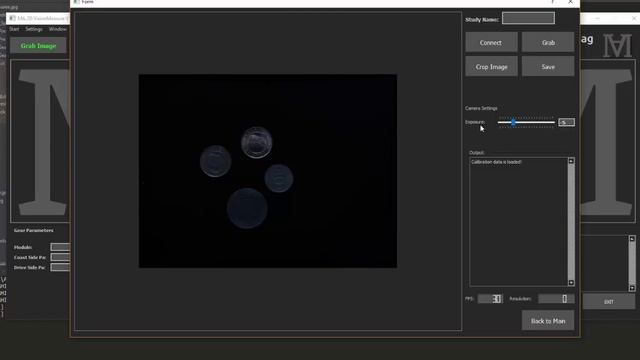Open the Start menu in the background window
This screenshot has height=360, width=640.
coord(14,29)
